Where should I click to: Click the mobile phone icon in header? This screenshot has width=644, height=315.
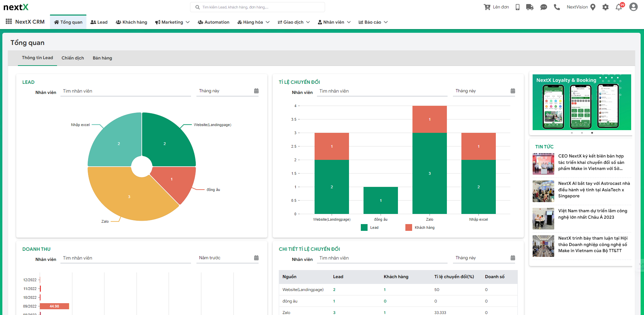tap(517, 7)
